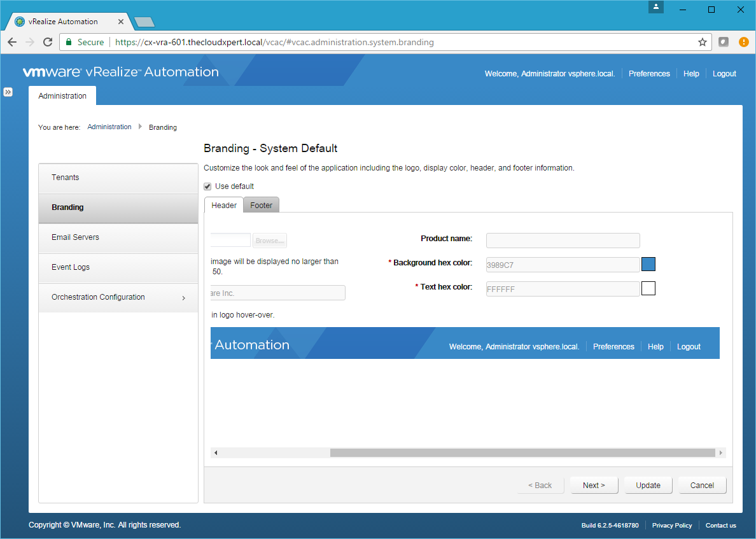The width and height of the screenshot is (756, 539).
Task: Uncheck the Use default checkbox
Action: 207,186
